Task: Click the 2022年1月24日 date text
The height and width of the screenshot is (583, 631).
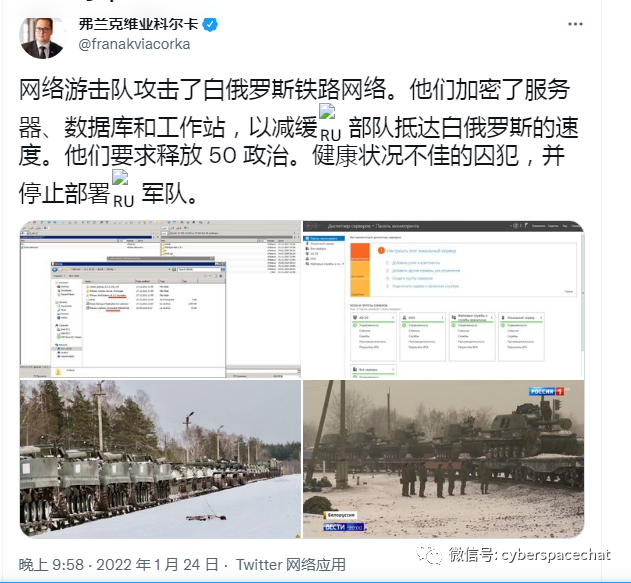Action: (157, 564)
